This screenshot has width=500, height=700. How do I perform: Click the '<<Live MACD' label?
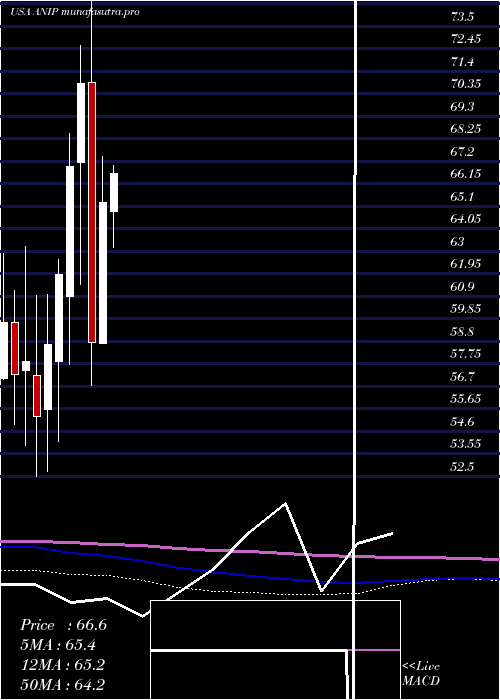click(x=421, y=674)
